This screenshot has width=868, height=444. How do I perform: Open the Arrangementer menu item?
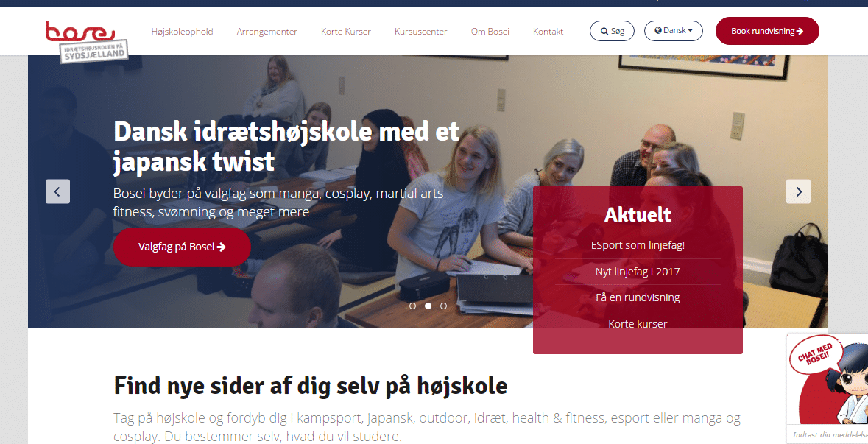(x=267, y=32)
